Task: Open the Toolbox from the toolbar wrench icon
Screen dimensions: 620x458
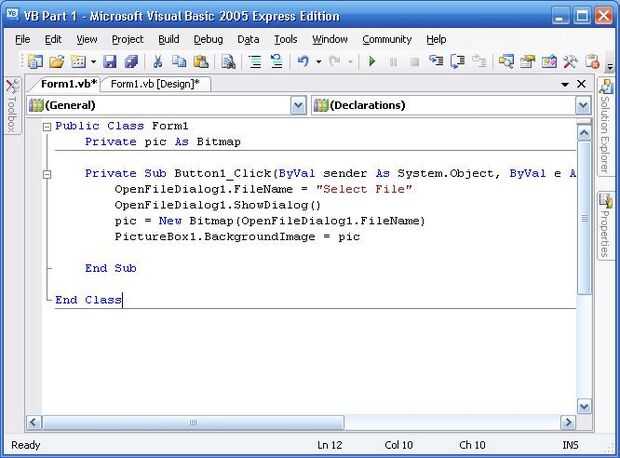Action: [570, 62]
